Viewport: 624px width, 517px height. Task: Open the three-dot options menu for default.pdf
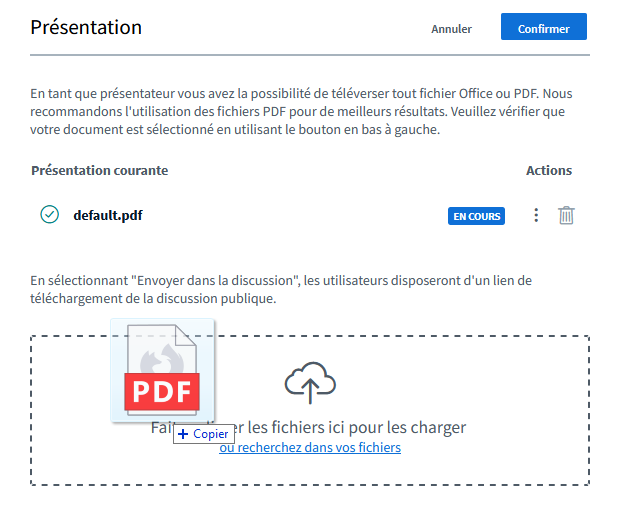click(x=536, y=215)
